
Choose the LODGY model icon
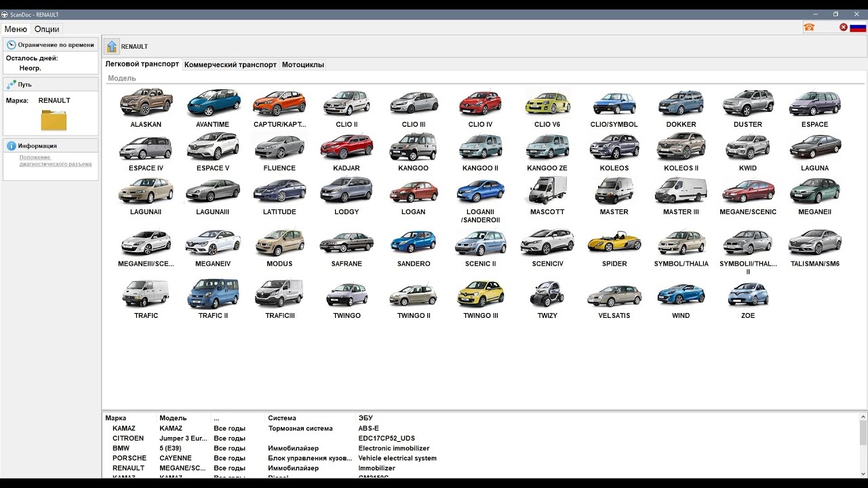pyautogui.click(x=347, y=190)
